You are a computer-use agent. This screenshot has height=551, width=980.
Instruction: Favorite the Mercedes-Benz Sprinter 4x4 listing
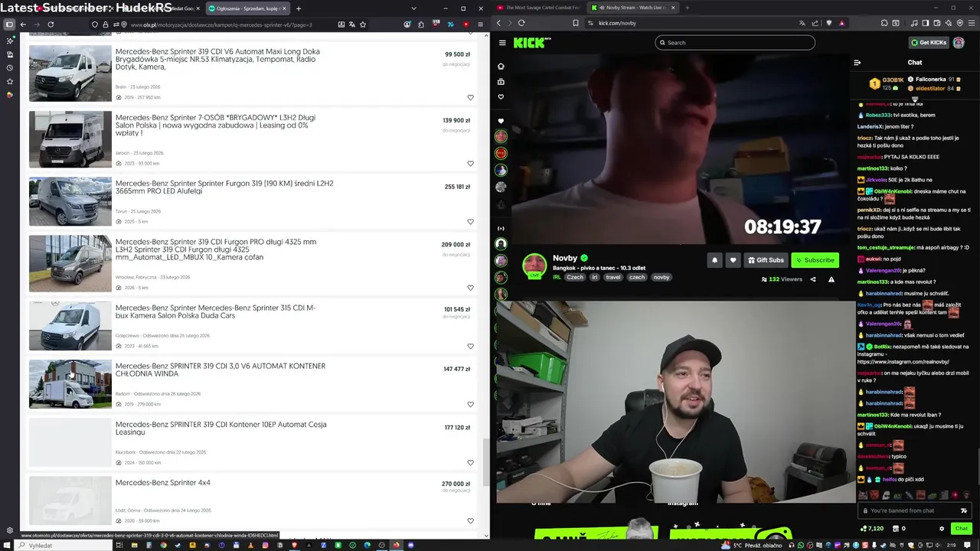pyautogui.click(x=470, y=520)
